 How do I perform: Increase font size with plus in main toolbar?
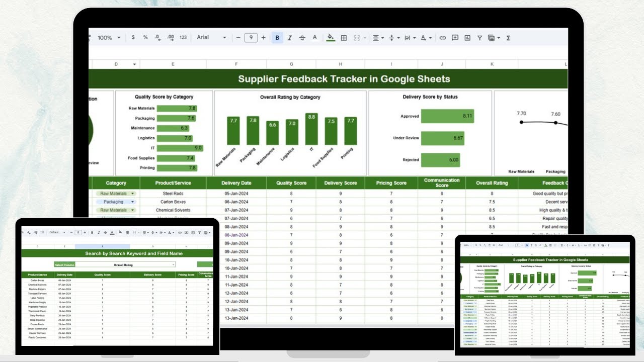(x=264, y=38)
